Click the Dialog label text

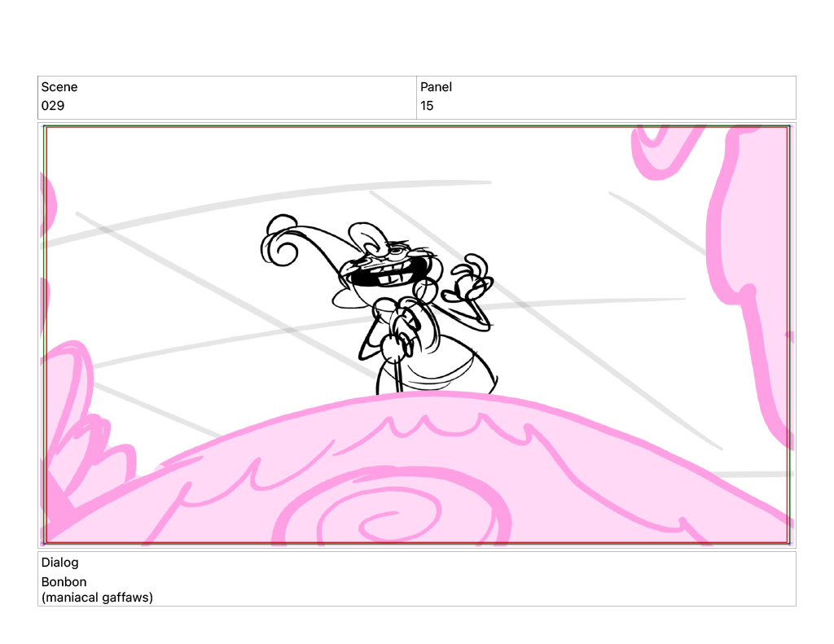click(x=60, y=563)
